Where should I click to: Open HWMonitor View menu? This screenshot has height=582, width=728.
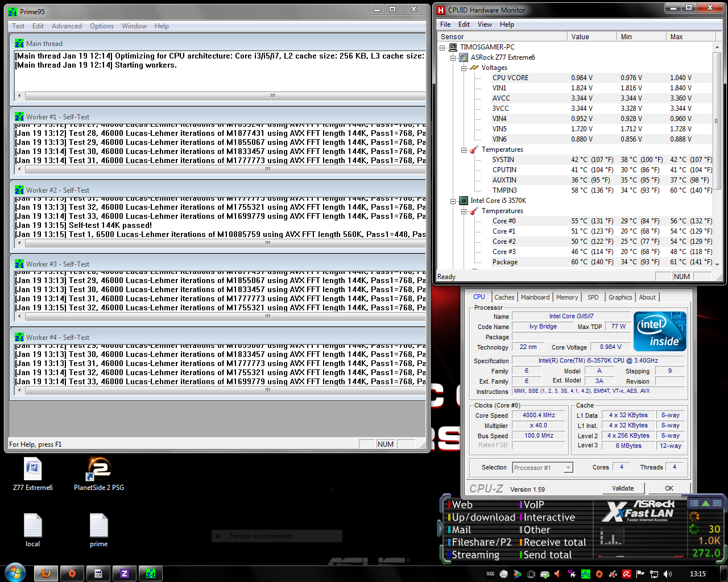(x=485, y=24)
